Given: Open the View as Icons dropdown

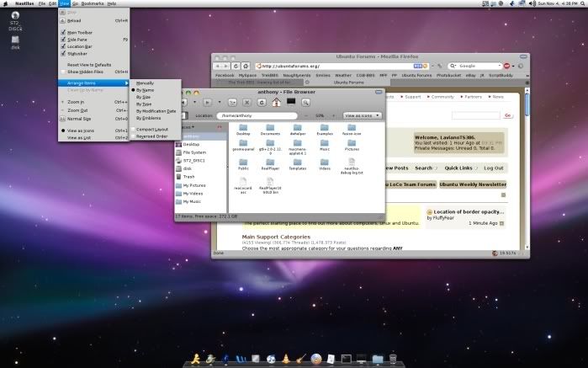Looking at the screenshot, I should click(x=363, y=115).
